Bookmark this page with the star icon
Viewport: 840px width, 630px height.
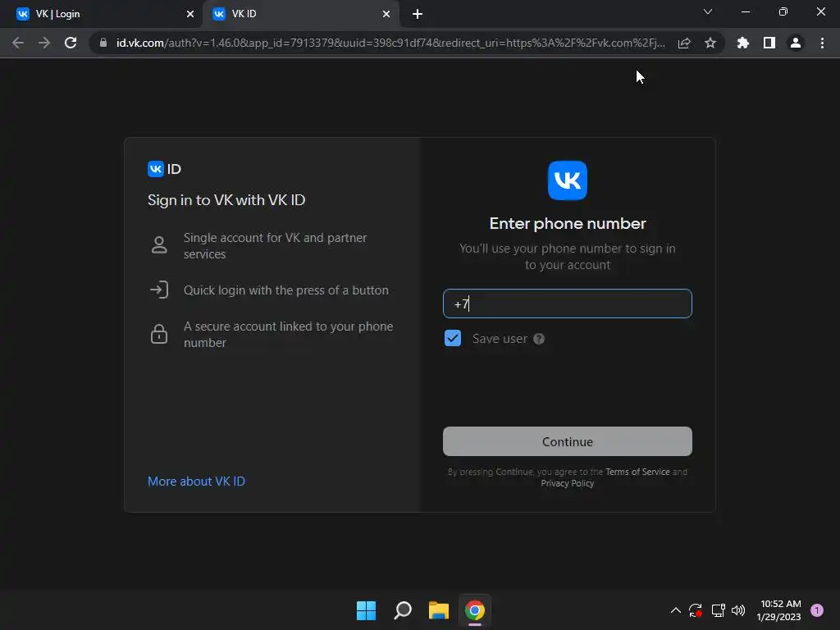tap(710, 43)
